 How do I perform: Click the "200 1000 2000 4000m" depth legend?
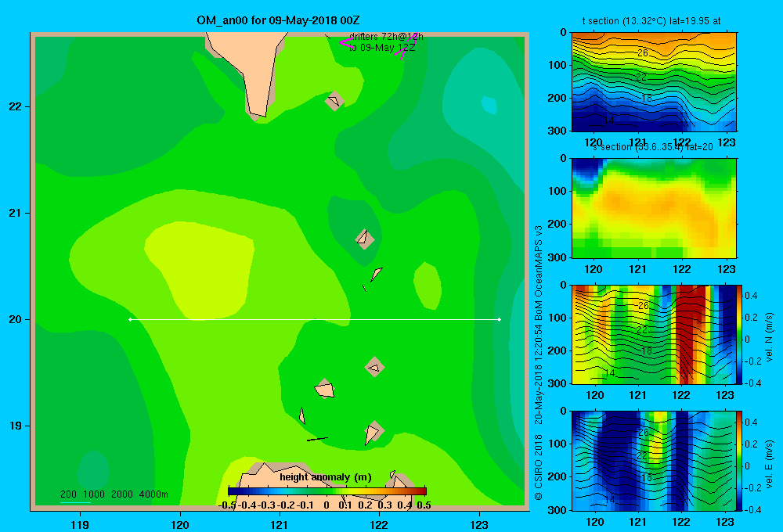coord(114,494)
